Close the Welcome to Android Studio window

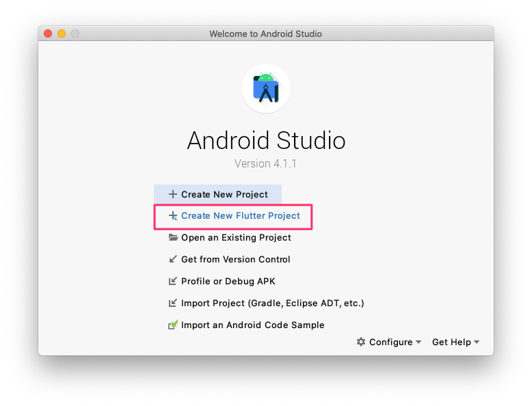tap(48, 33)
